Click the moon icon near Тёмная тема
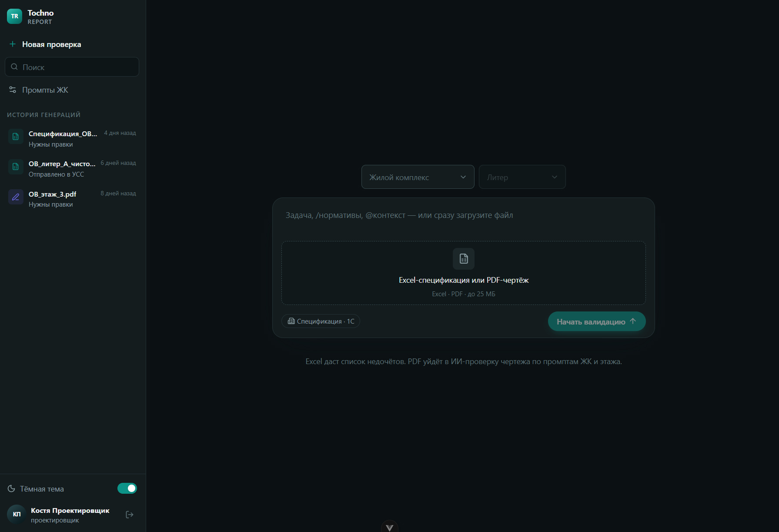This screenshot has height=532, width=779. pos(11,489)
